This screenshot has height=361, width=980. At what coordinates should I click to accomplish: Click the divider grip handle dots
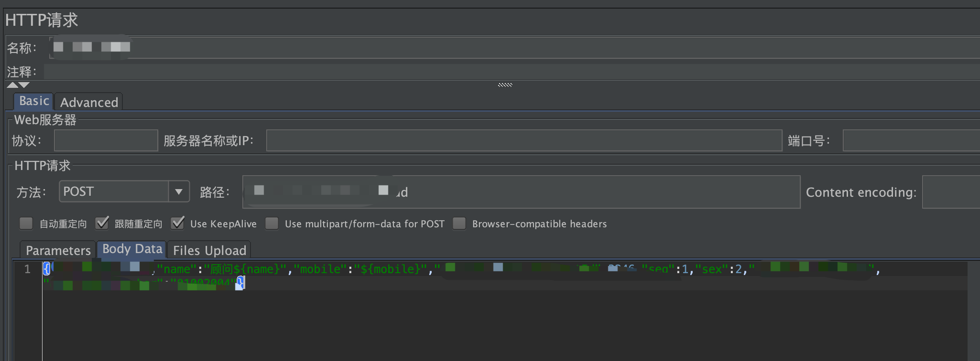pyautogui.click(x=505, y=85)
